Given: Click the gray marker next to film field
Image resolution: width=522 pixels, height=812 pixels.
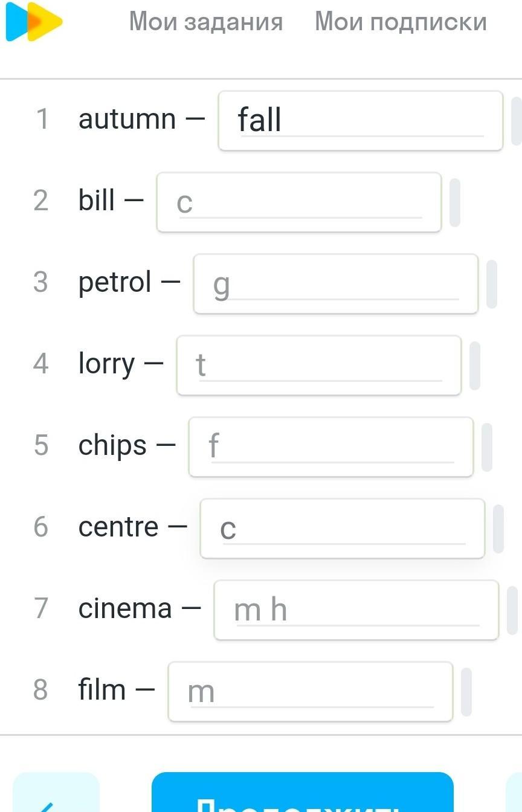Looking at the screenshot, I should click(x=466, y=692).
